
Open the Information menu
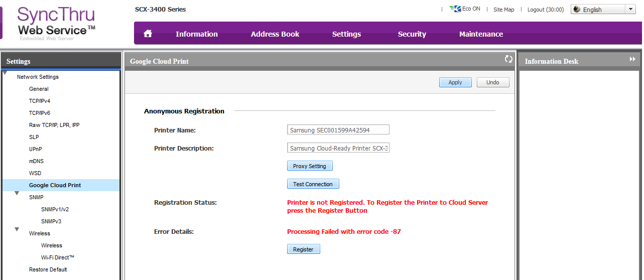(196, 34)
